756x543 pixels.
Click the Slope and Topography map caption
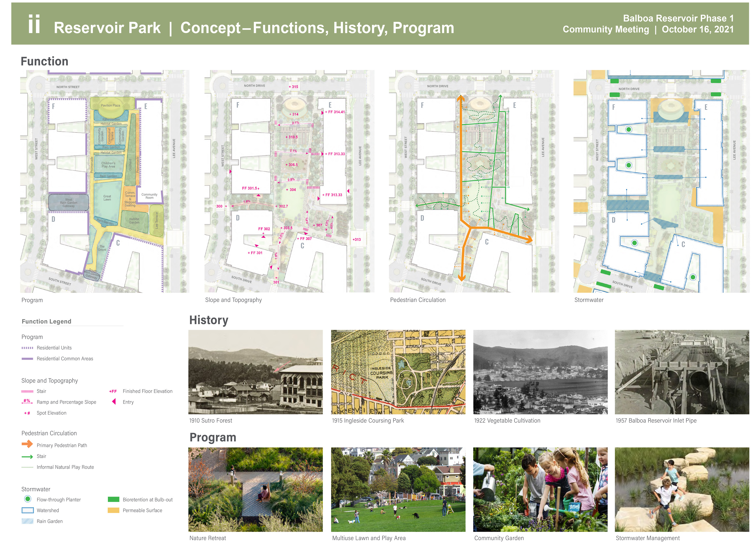point(233,300)
